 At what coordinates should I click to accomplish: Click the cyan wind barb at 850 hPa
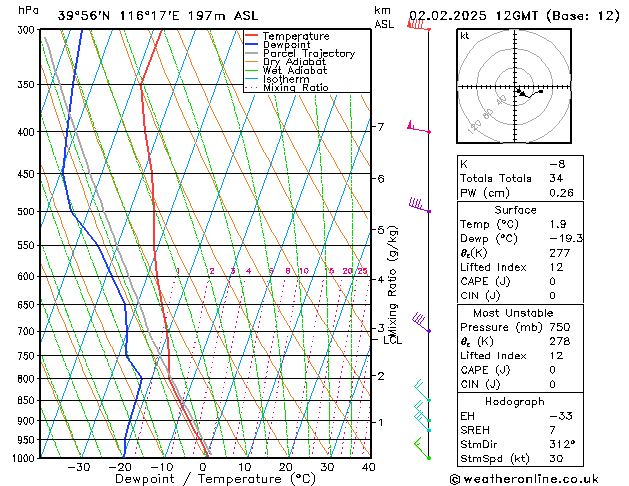[422, 390]
